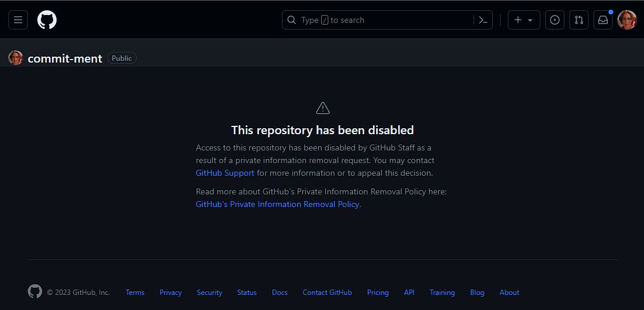Viewport: 644px width, 310px height.
Task: Open the Terms footer link
Action: tap(135, 293)
